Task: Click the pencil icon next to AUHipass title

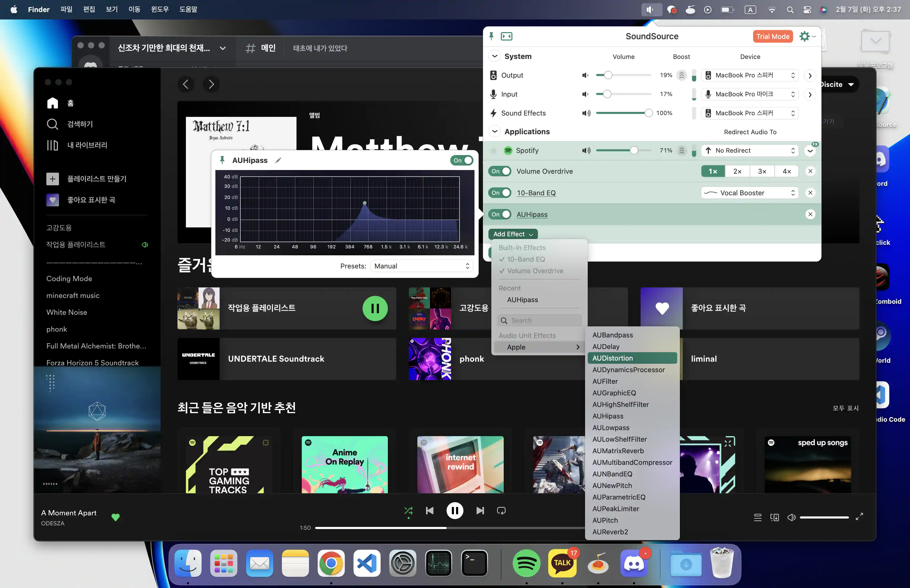Action: (278, 160)
